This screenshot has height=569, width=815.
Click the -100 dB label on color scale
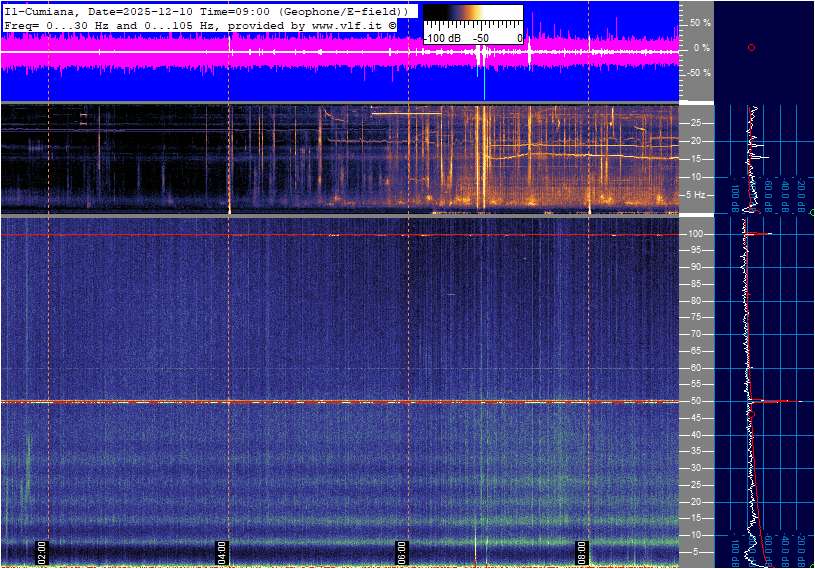pos(440,38)
